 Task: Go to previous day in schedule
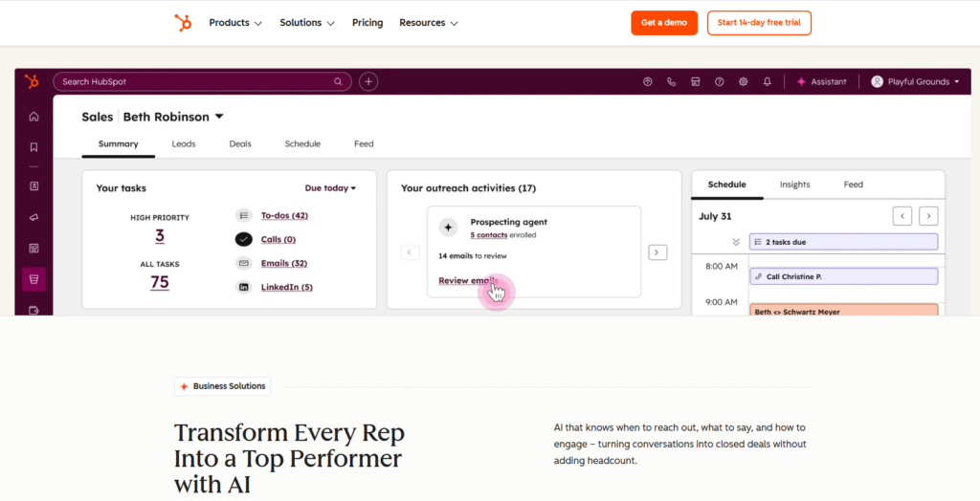[x=902, y=216]
